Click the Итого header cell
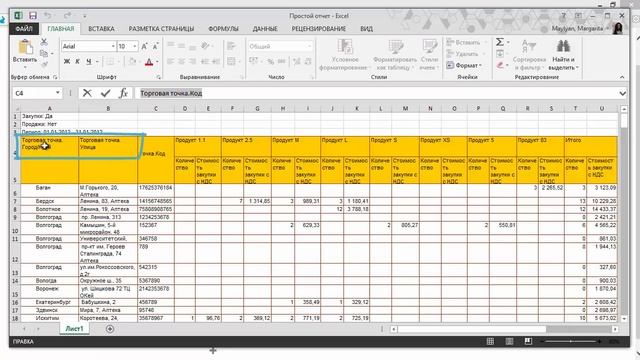The image size is (640, 360). [x=591, y=146]
